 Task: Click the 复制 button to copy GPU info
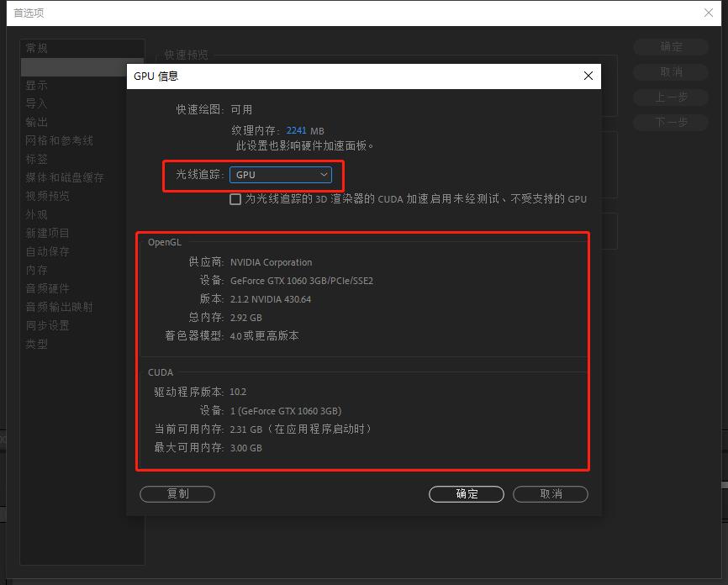pyautogui.click(x=177, y=494)
